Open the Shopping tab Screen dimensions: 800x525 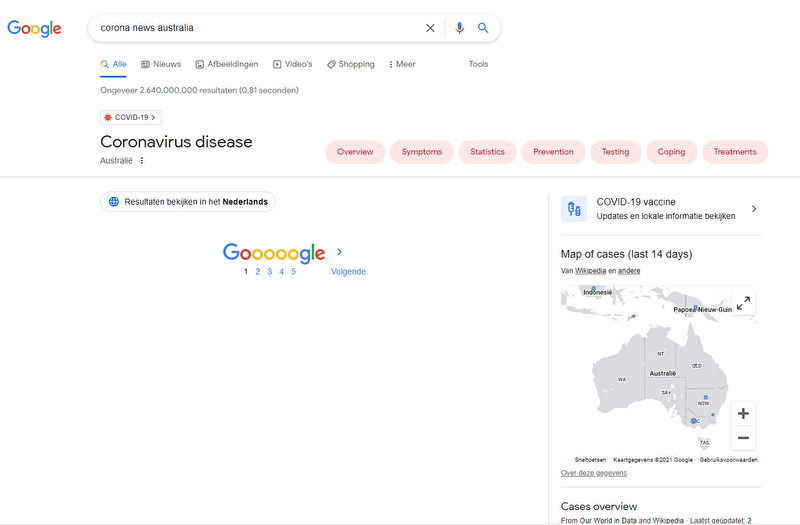tap(351, 64)
